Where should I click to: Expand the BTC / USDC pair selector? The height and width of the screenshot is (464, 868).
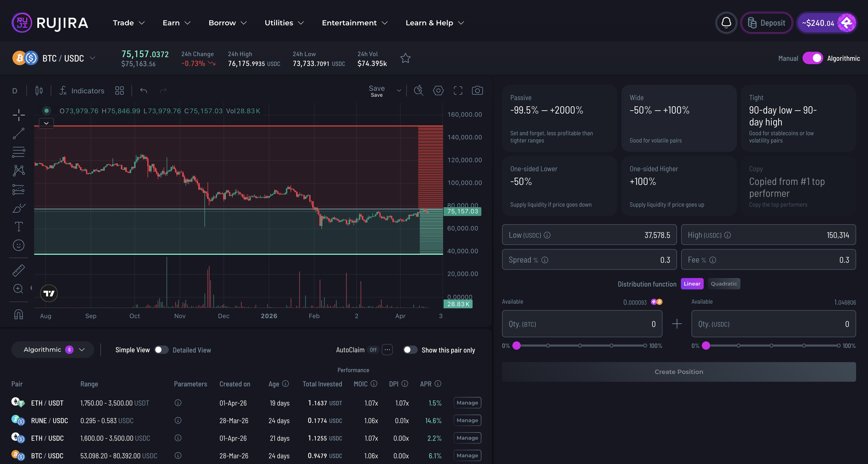pyautogui.click(x=92, y=58)
